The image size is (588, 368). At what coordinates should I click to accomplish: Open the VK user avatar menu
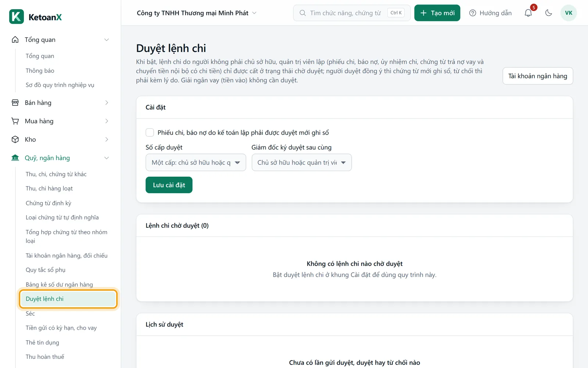(569, 13)
